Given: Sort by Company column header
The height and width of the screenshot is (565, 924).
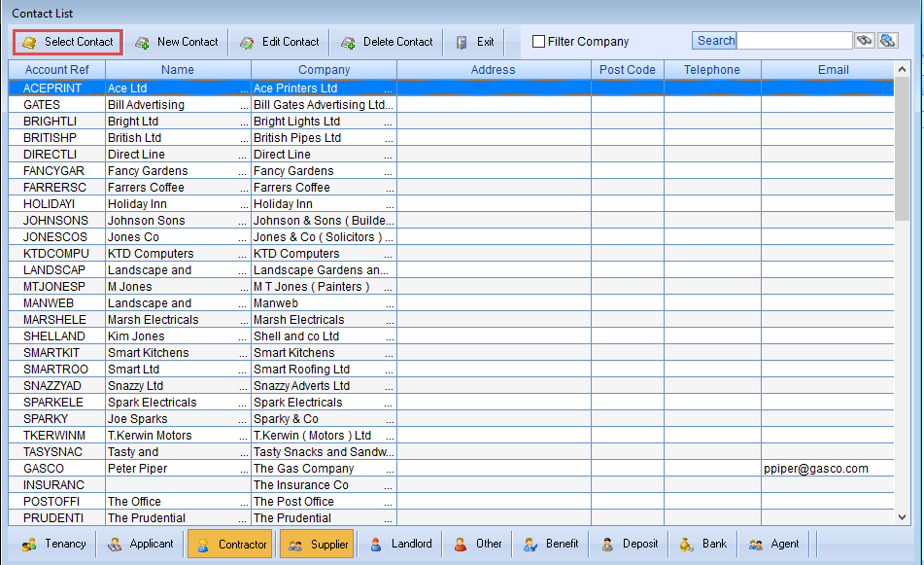Looking at the screenshot, I should point(325,70).
